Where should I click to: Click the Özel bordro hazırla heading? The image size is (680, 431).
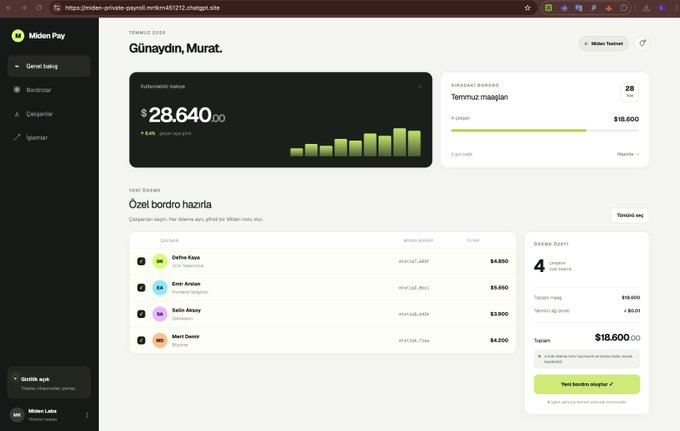(x=170, y=204)
